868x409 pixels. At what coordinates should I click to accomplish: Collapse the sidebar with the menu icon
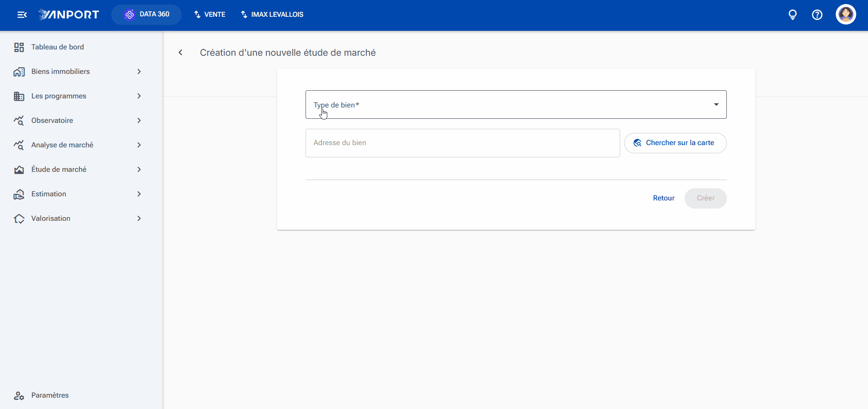pyautogui.click(x=22, y=15)
